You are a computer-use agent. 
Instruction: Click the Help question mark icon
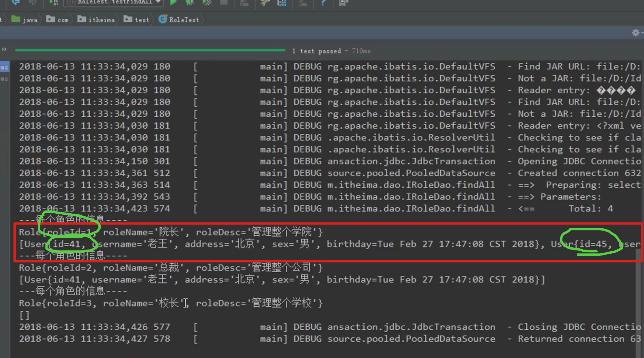(x=323, y=3)
